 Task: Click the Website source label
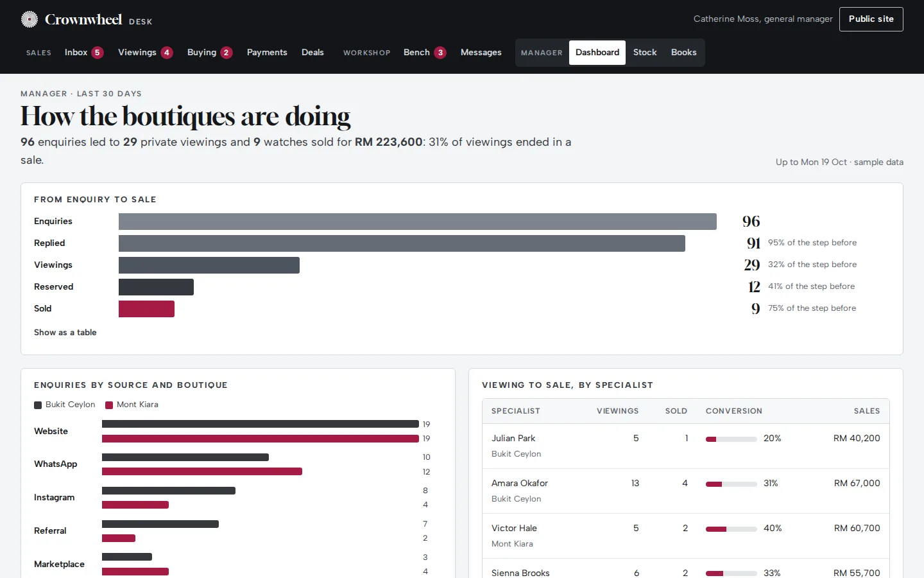(51, 432)
